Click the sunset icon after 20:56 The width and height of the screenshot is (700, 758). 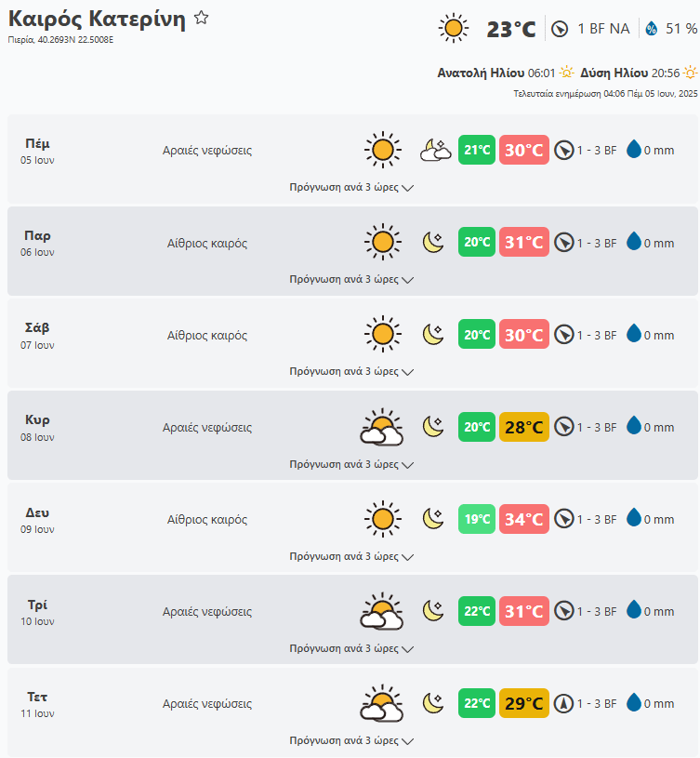click(x=690, y=73)
